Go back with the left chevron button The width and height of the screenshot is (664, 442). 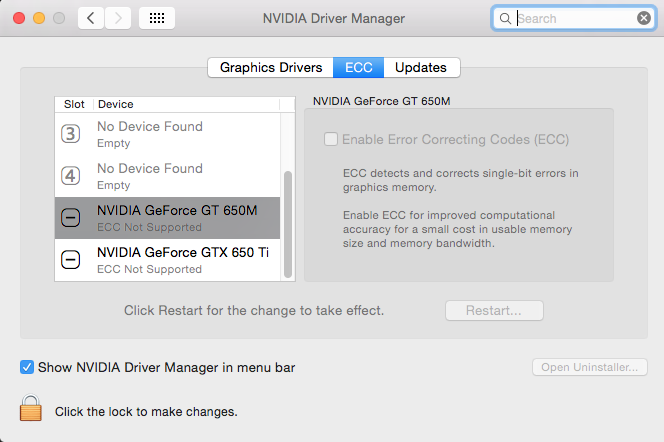(x=91, y=18)
